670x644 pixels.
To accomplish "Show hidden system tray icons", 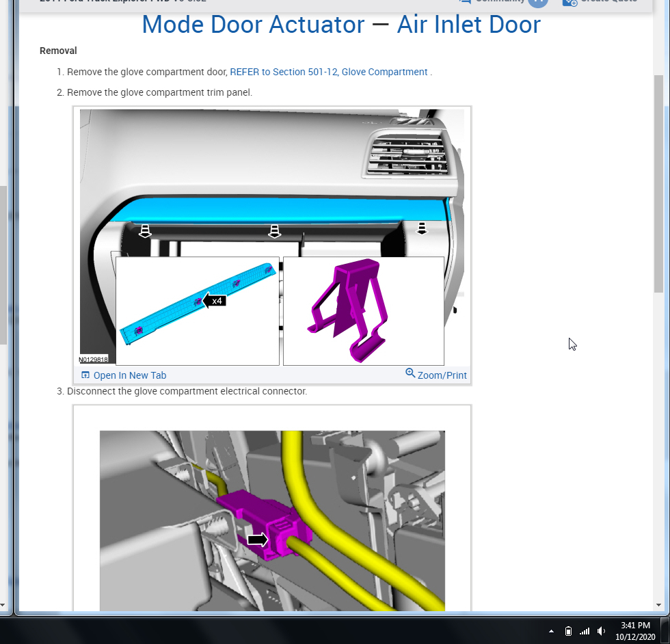I will (551, 631).
